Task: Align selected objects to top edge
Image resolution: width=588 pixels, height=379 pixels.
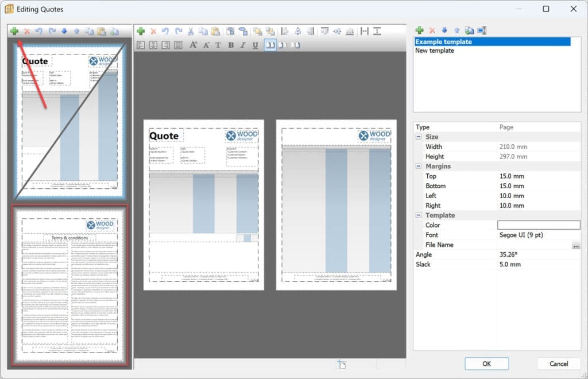Action: 325,32
